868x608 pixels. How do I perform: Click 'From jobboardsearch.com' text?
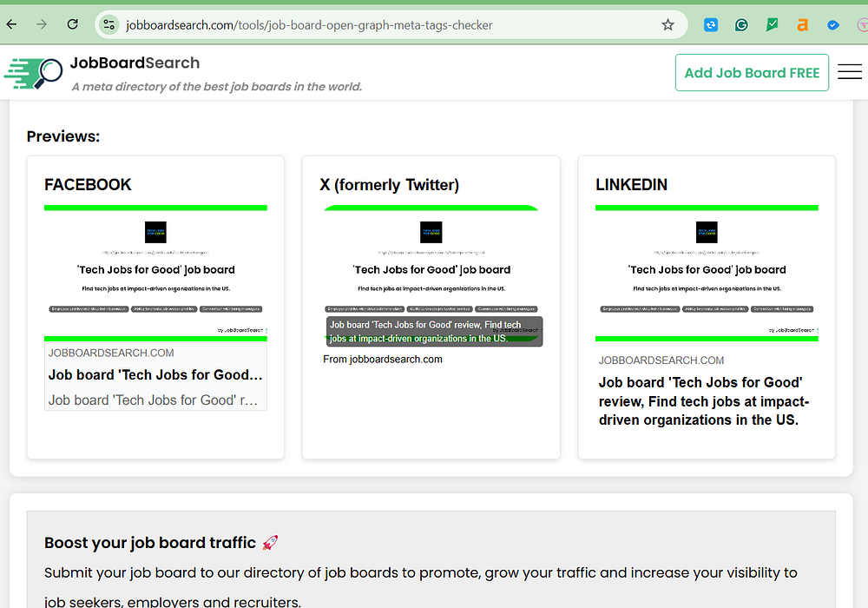[x=383, y=359]
